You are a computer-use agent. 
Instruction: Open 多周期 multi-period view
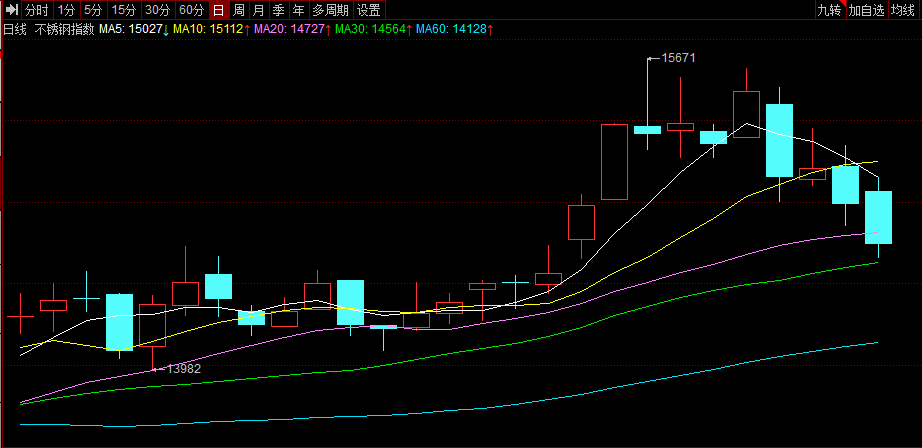point(330,9)
